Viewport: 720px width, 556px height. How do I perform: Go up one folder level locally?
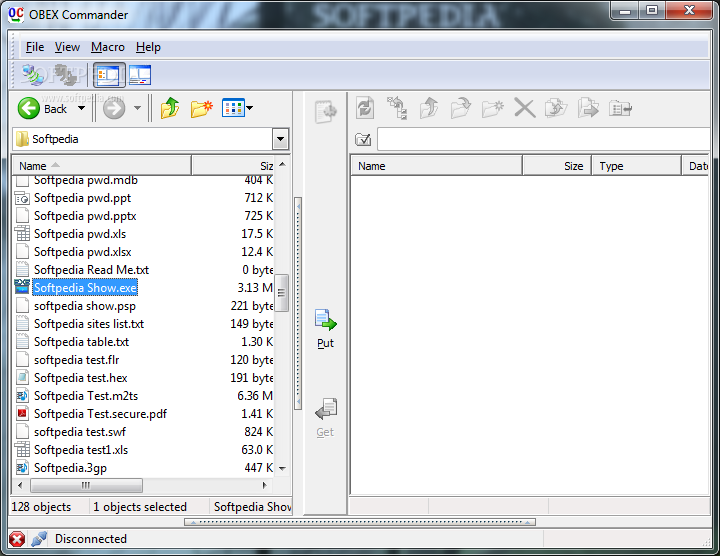170,108
